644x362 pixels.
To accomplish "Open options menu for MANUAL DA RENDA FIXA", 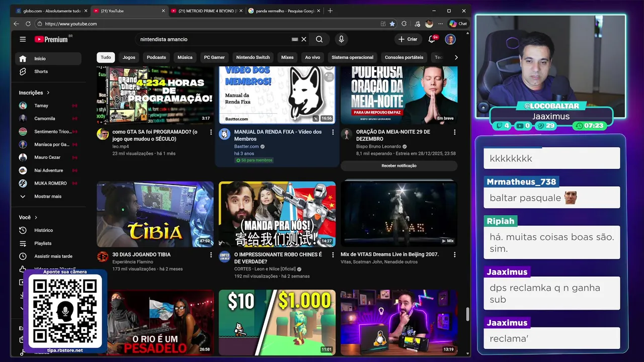I will click(333, 132).
